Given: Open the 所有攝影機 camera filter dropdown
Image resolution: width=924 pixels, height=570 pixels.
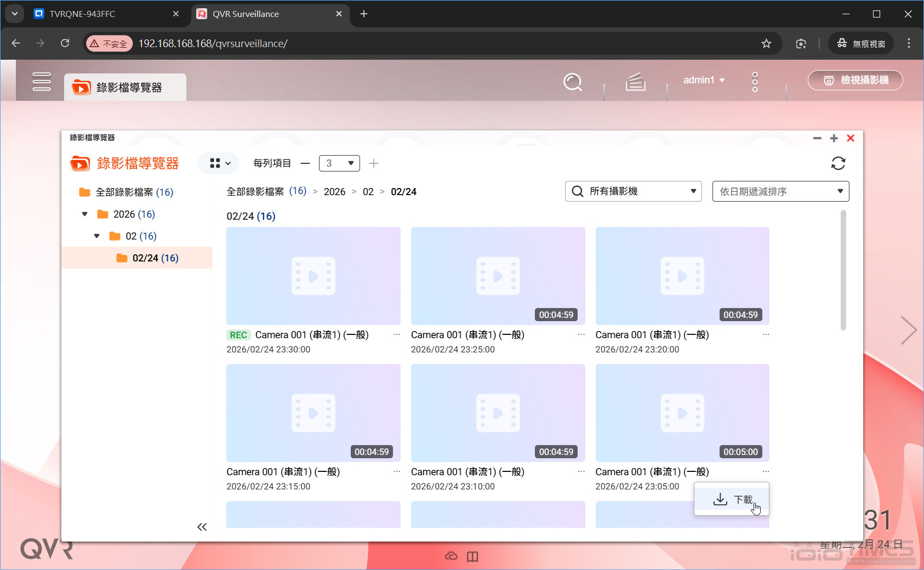Looking at the screenshot, I should point(633,191).
